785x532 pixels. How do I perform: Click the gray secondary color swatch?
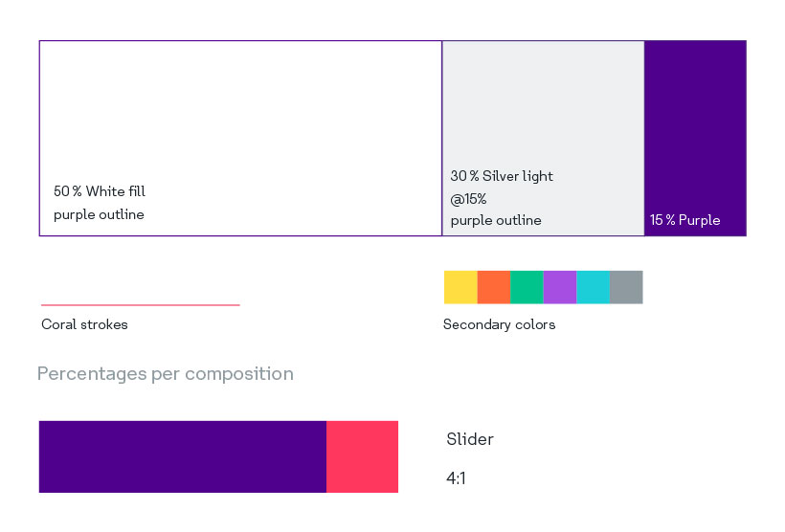pos(626,287)
